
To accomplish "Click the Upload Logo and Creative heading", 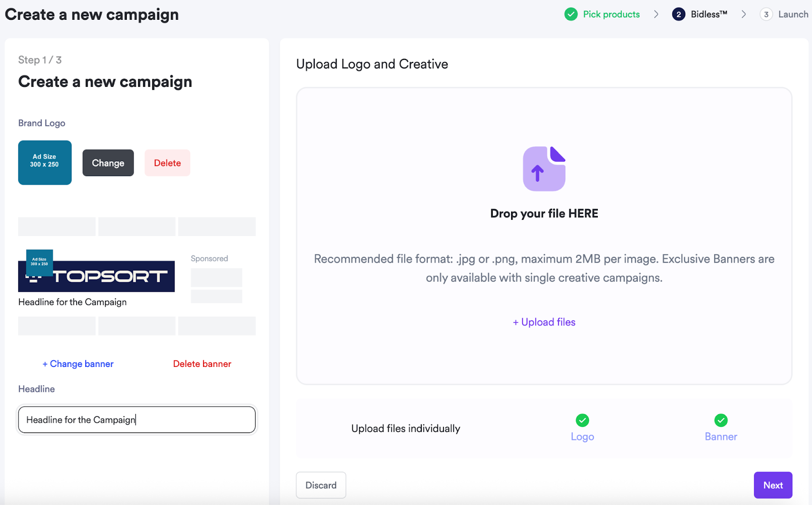I will (x=372, y=64).
